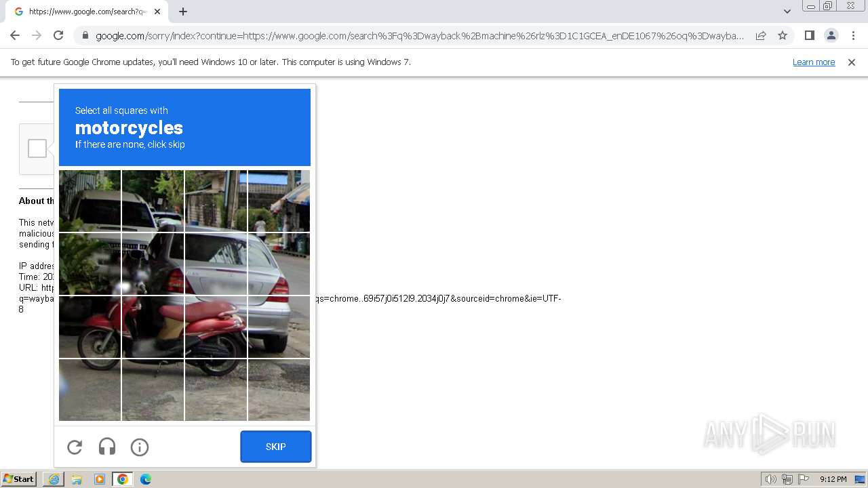
Task: Select first-row tile with the utility pole
Action: tap(216, 201)
